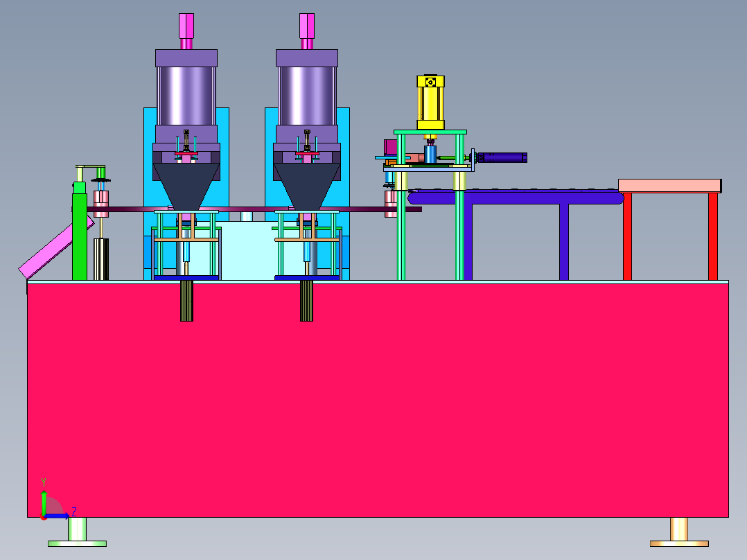Select the thin light cyan tabletop strip
Image resolution: width=747 pixels, height=560 pixels.
(x=378, y=282)
